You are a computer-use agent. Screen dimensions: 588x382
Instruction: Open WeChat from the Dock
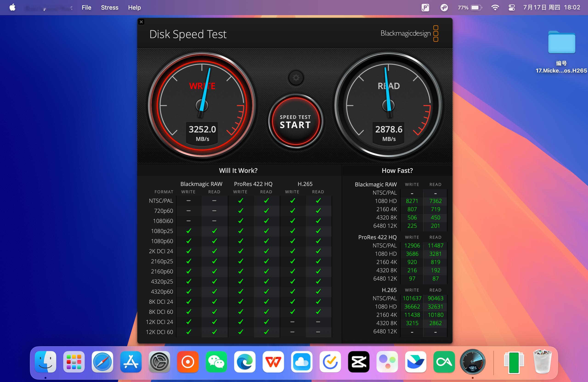click(216, 362)
